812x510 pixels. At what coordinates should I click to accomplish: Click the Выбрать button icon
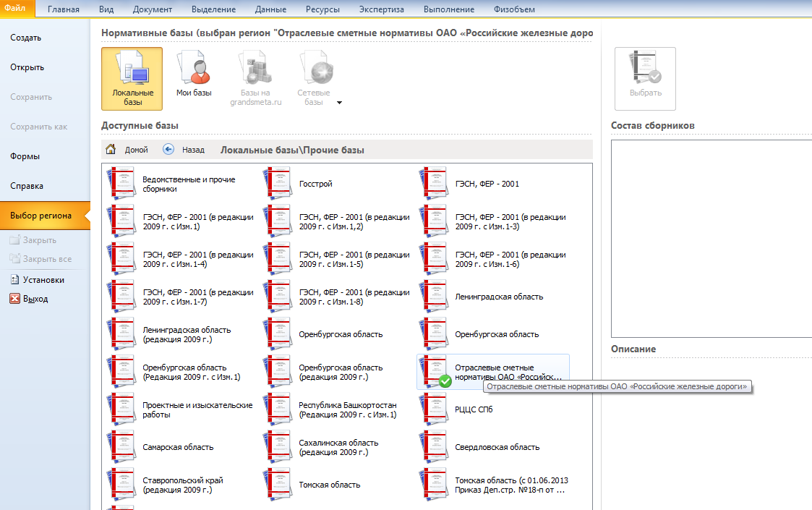645,67
